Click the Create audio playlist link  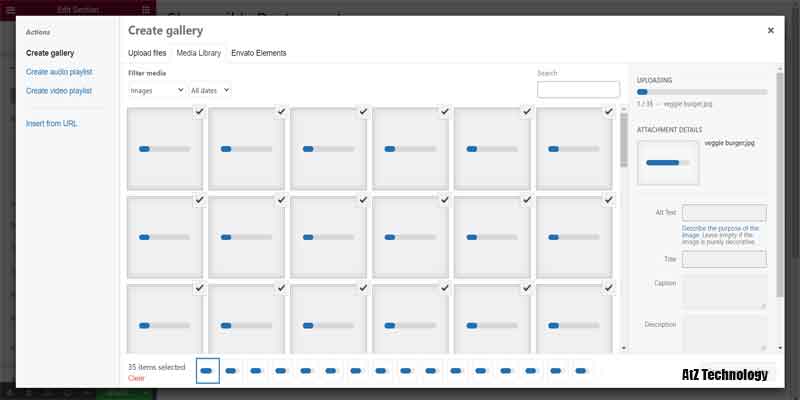point(59,72)
